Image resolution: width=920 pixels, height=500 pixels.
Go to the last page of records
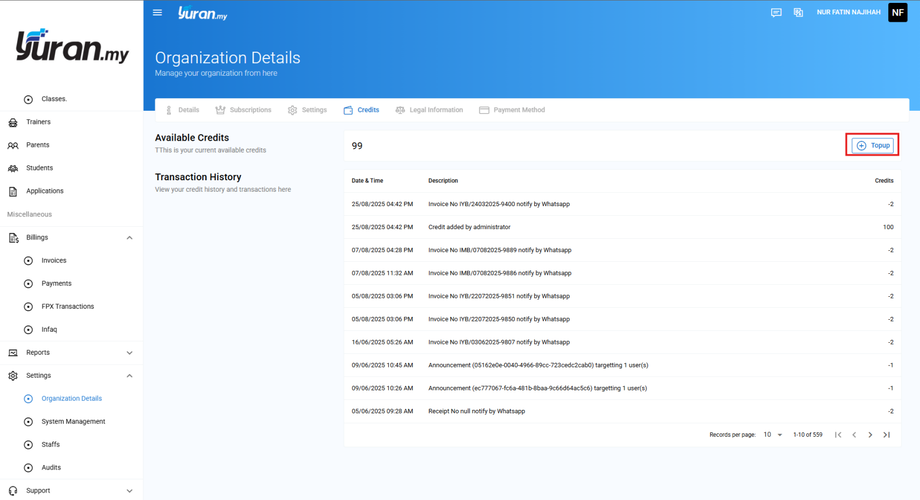886,435
